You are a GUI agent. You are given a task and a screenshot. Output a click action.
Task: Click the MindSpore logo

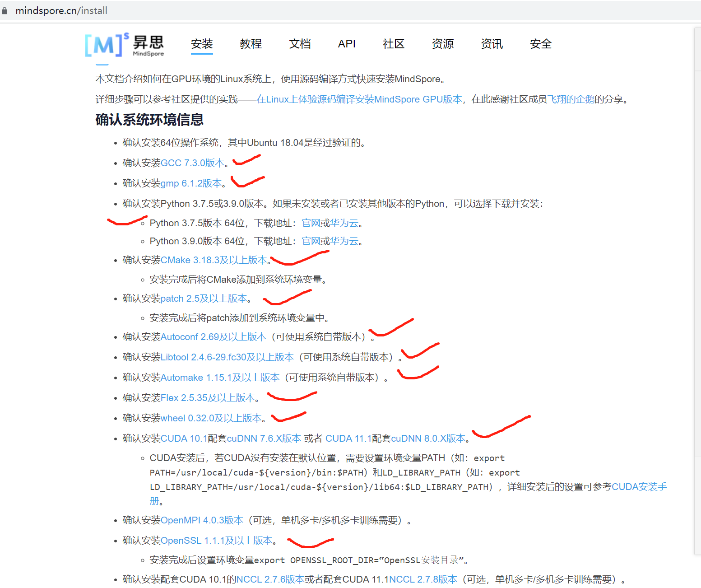tap(125, 45)
